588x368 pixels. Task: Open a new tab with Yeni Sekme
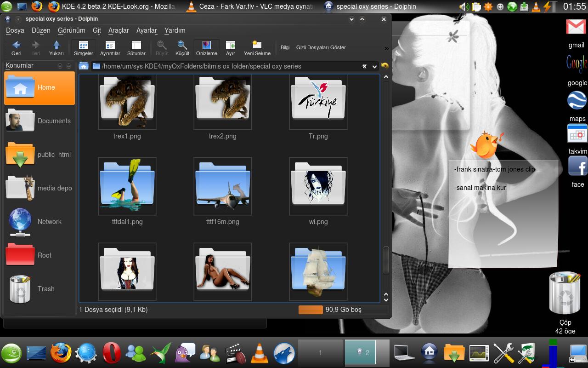(x=257, y=48)
